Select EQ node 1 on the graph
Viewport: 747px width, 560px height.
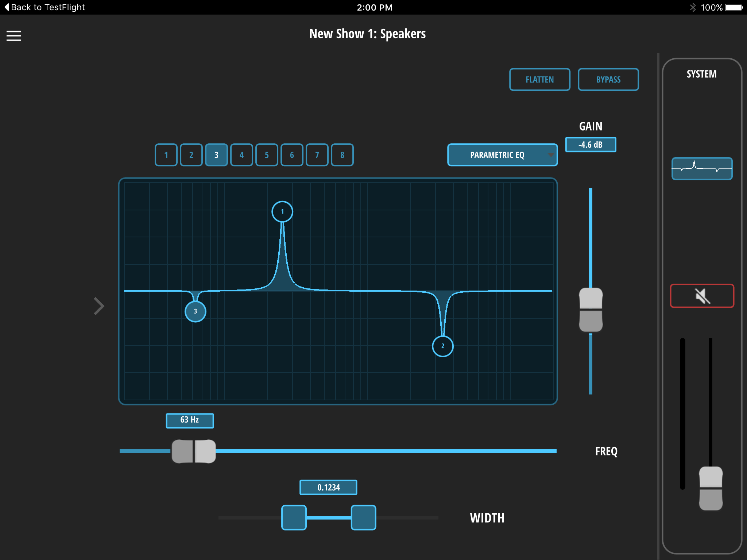click(282, 211)
